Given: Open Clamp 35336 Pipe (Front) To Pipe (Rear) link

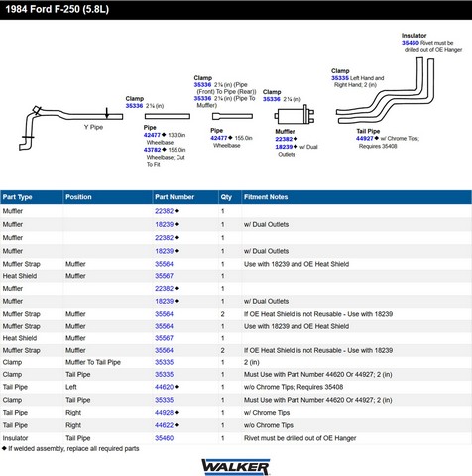Looking at the screenshot, I should click(x=202, y=85).
